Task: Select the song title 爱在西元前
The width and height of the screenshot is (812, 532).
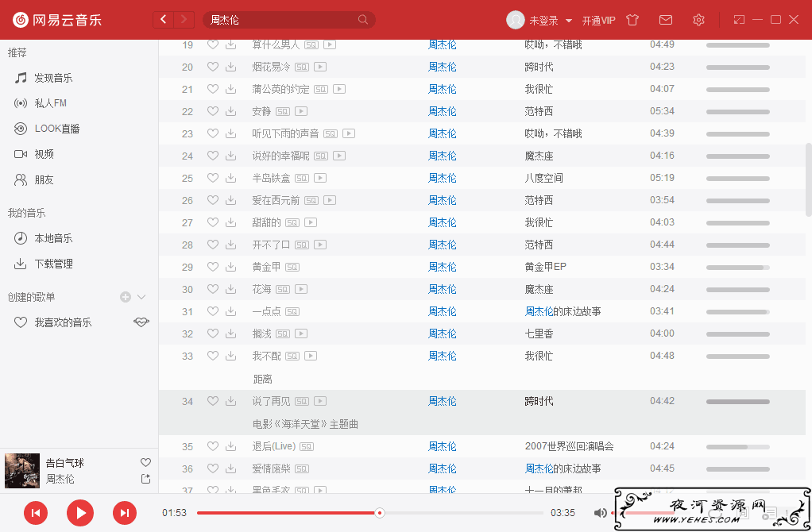Action: click(276, 200)
